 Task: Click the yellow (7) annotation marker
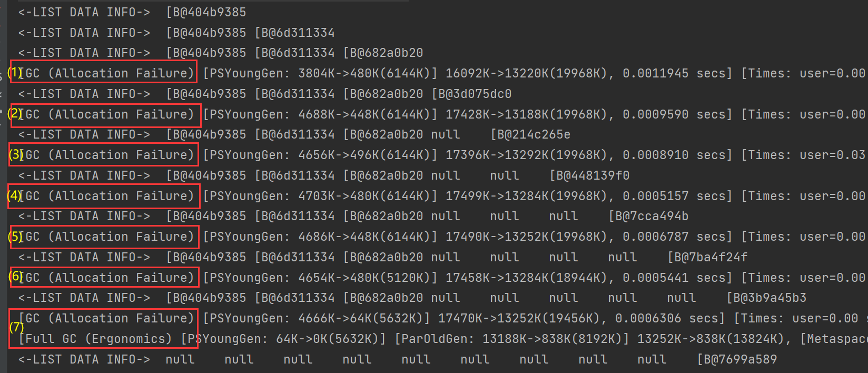[16, 327]
